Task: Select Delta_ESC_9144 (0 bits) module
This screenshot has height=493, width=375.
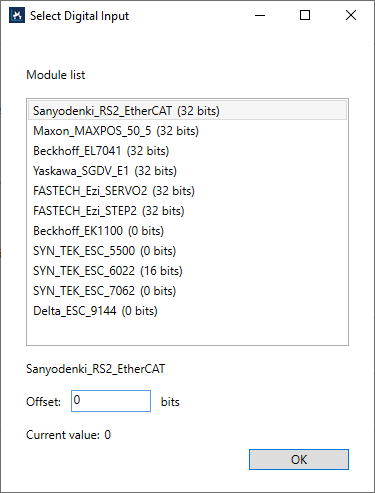Action: coord(187,311)
